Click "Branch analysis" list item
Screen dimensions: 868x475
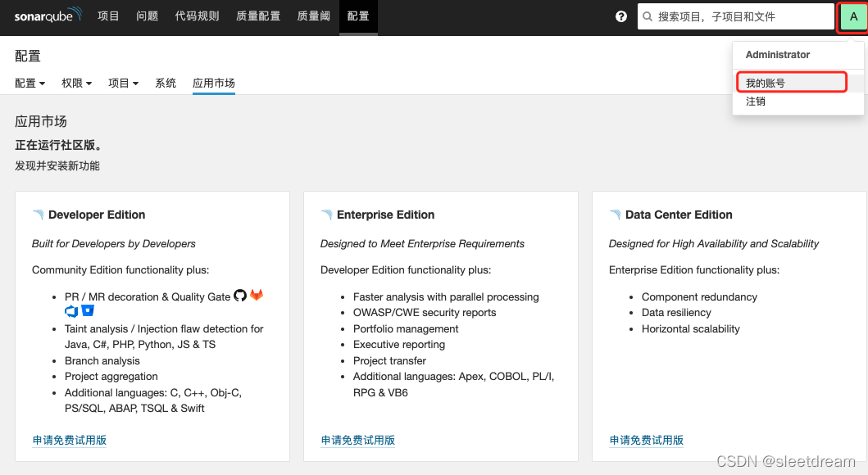point(102,360)
